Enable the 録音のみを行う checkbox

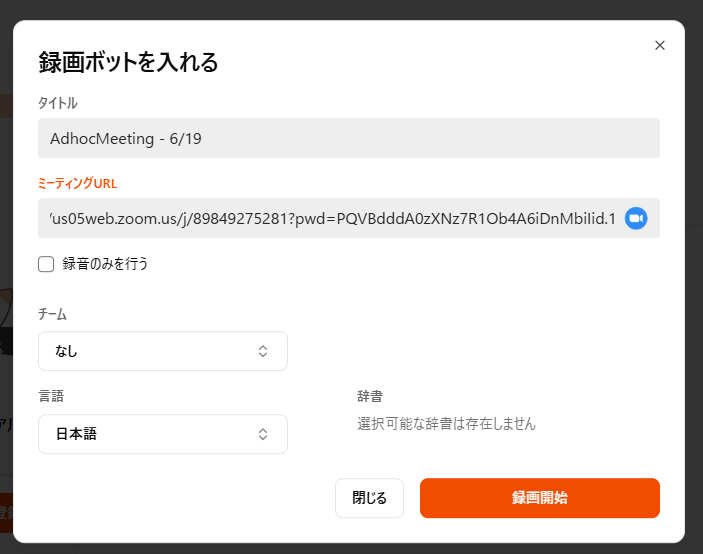pos(46,264)
